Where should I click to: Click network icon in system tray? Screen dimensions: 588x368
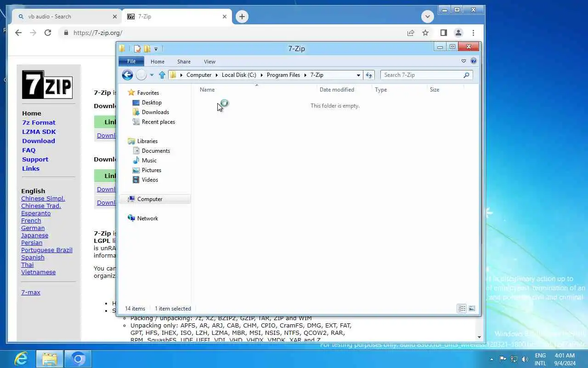click(514, 359)
